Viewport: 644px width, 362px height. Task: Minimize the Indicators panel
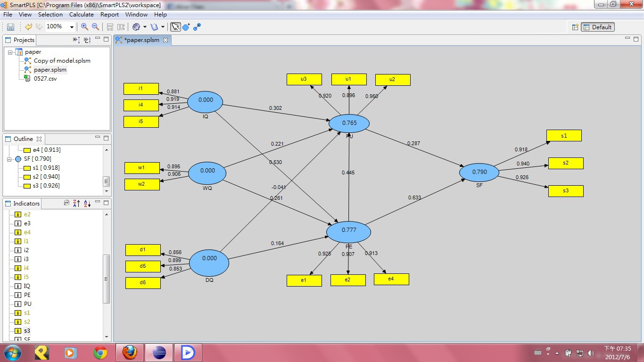coord(98,202)
